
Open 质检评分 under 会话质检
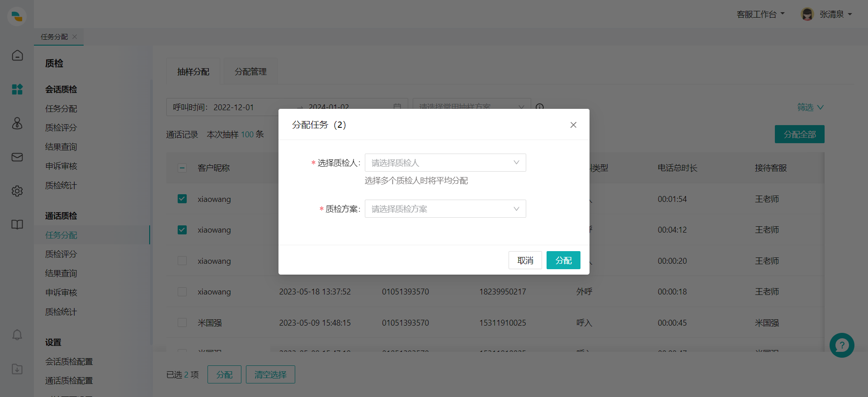tap(61, 128)
